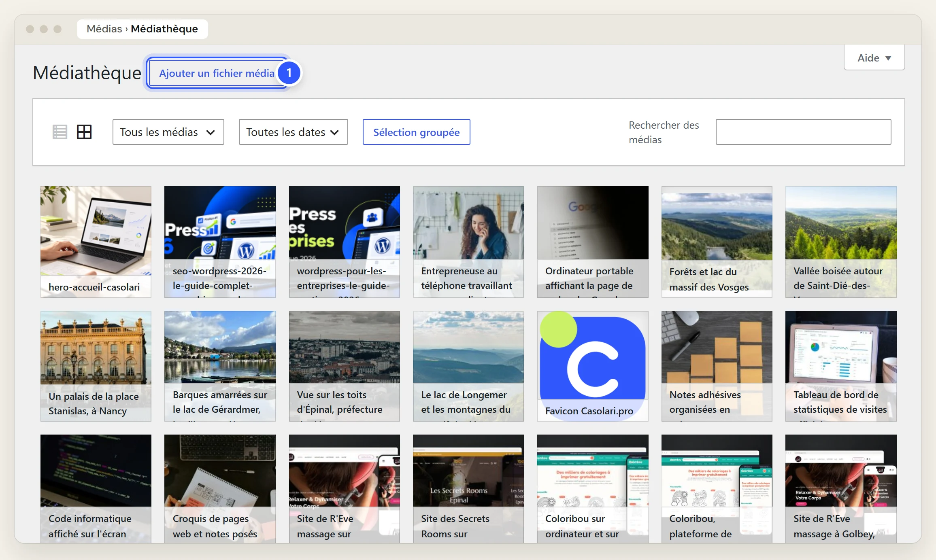This screenshot has width=936, height=560.
Task: Open 'Le lac de Longemer' image
Action: [468, 366]
